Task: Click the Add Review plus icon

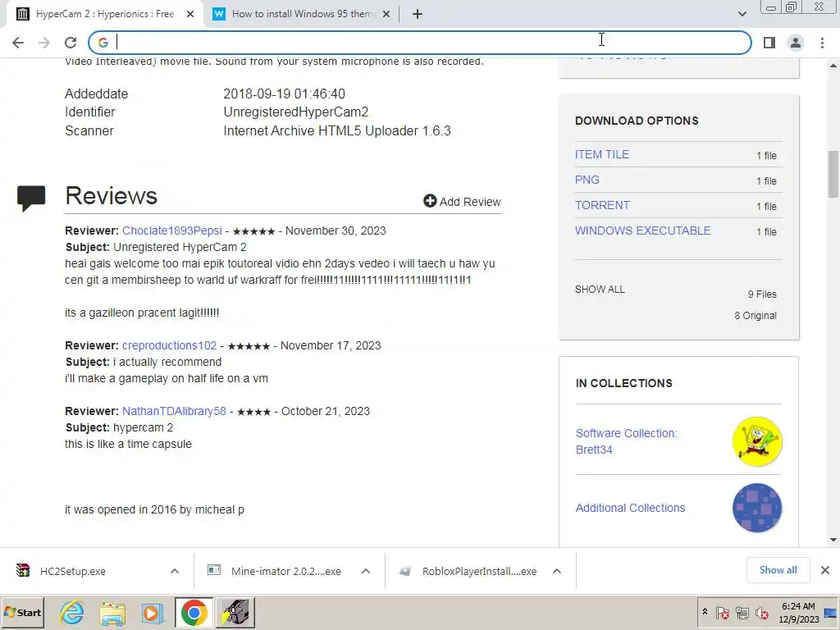Action: tap(430, 201)
